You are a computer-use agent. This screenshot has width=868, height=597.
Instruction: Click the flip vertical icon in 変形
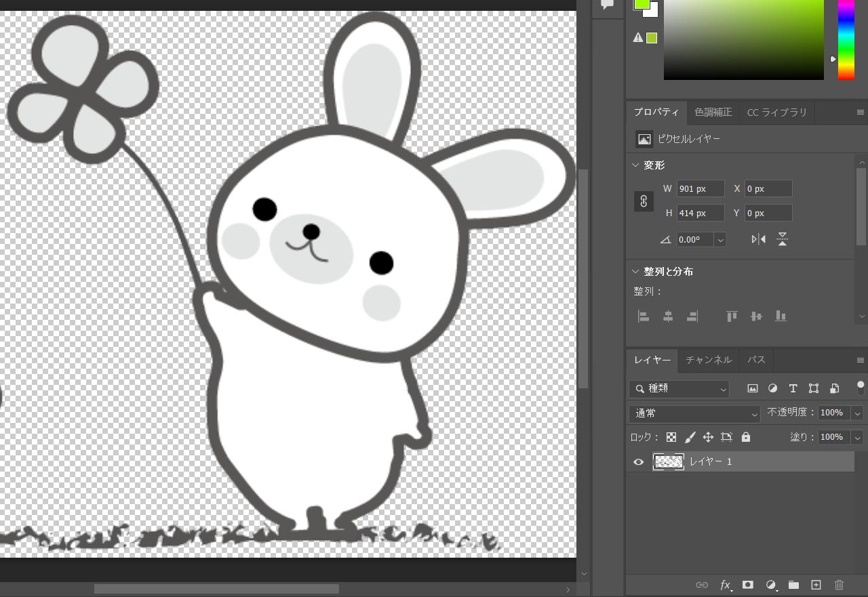pos(782,239)
